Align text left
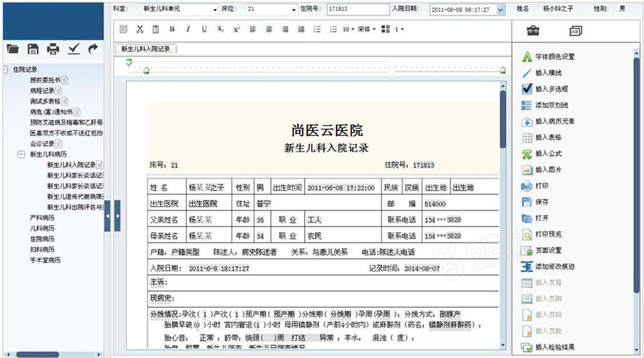The height and width of the screenshot is (358, 644). pos(252,29)
